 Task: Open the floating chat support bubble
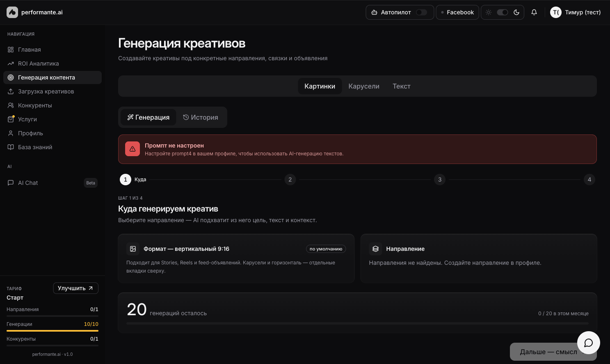click(589, 343)
